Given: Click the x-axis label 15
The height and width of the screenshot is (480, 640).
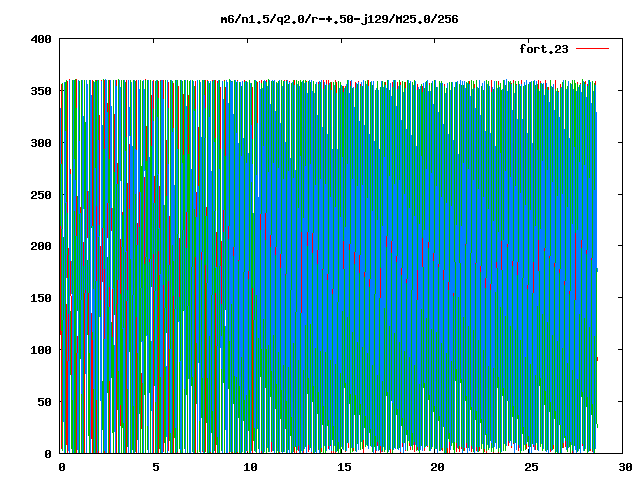Looking at the screenshot, I should (344, 467).
